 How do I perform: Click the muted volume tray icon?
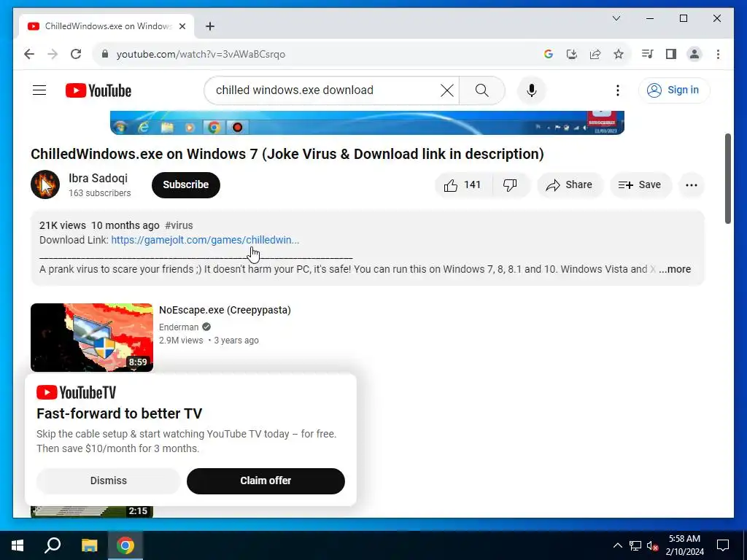[652, 545]
